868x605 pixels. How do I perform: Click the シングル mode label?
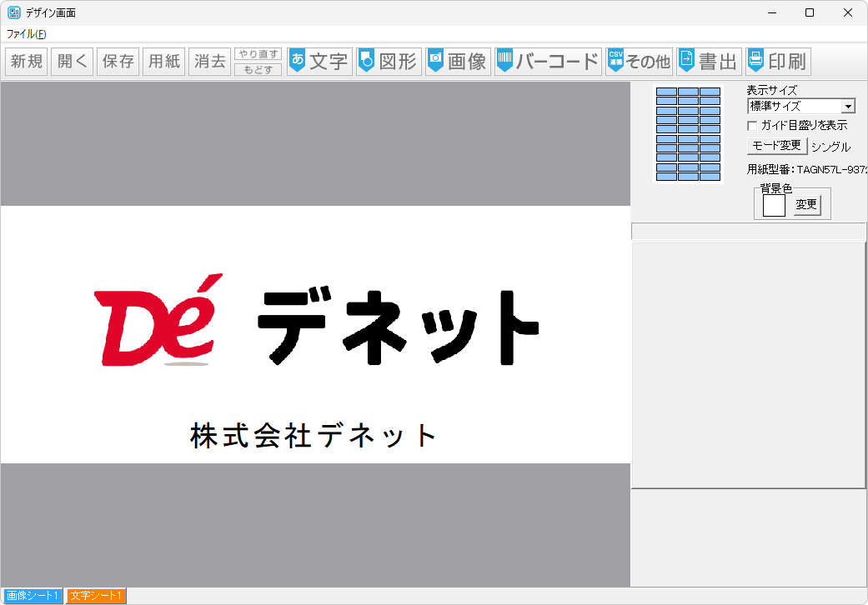coord(830,147)
